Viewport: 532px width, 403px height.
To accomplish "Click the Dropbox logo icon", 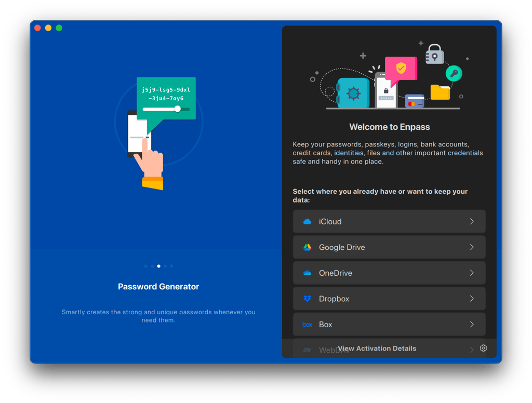I will [307, 299].
